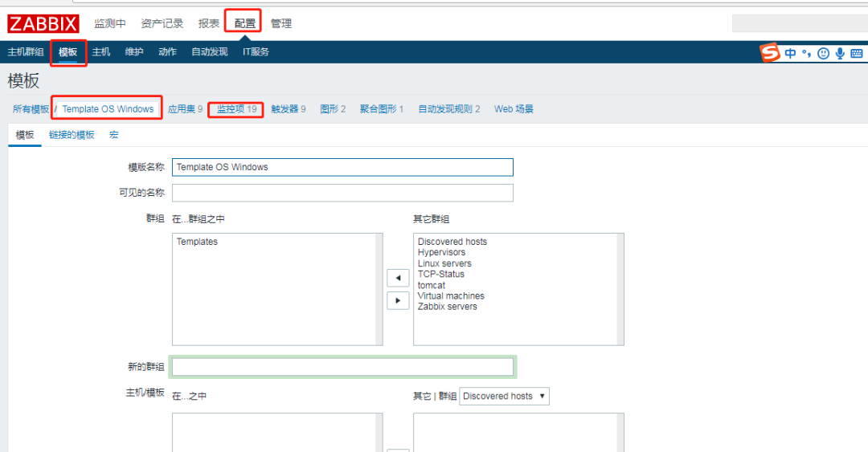Switch to 链接的模板 tab

pos(72,134)
